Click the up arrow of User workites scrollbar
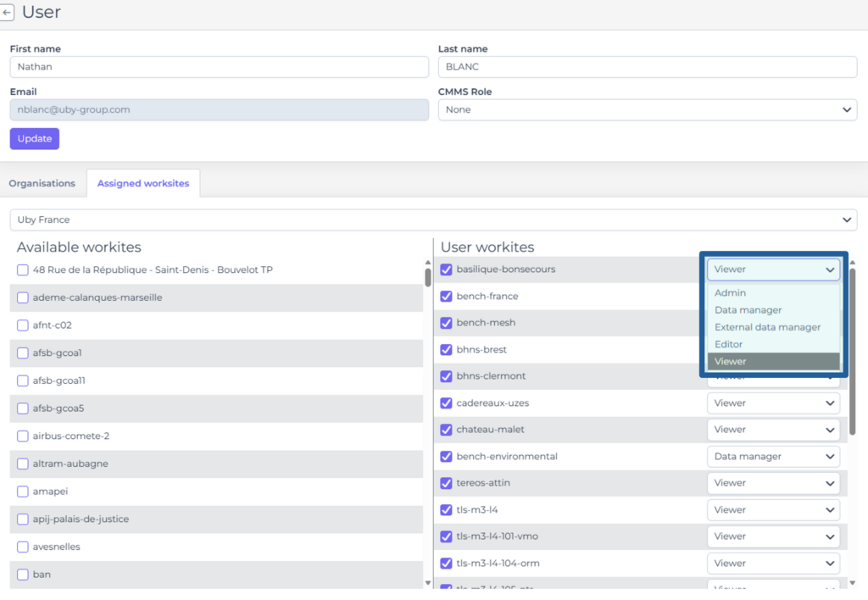The image size is (868, 600). [x=852, y=262]
